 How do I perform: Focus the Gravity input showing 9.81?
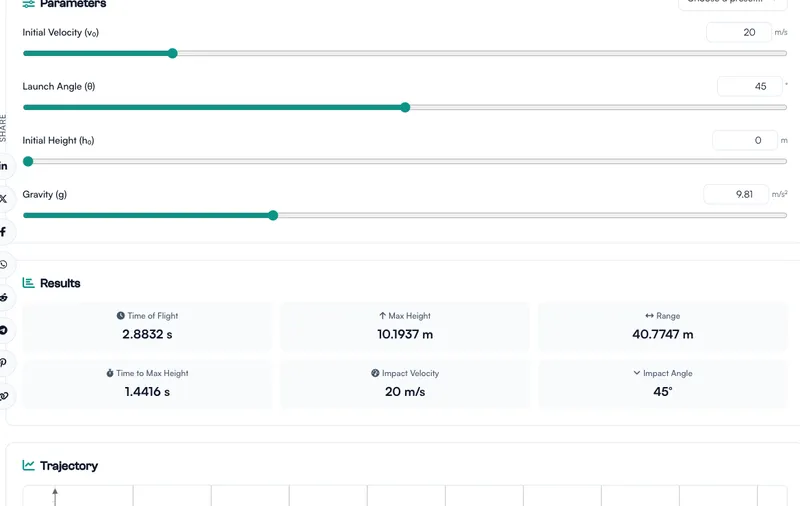click(x=736, y=194)
